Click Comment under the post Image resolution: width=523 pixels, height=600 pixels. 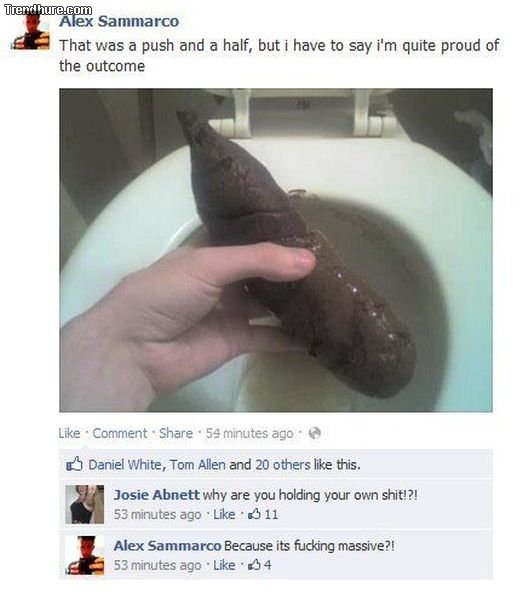pyautogui.click(x=120, y=433)
